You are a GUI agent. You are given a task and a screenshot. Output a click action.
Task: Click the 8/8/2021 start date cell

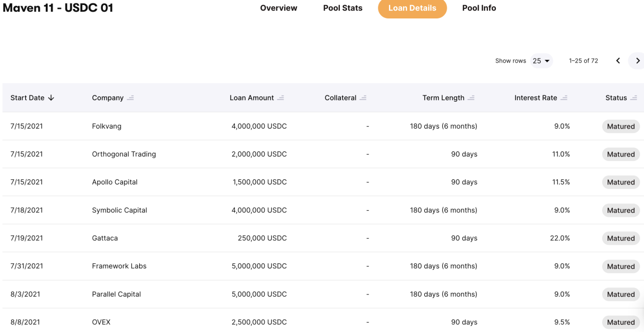pos(25,322)
